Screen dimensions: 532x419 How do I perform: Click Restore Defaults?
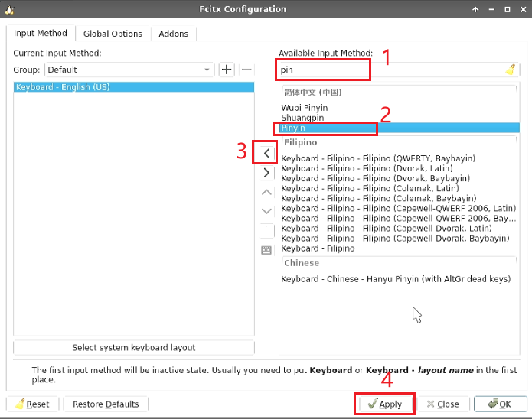coord(106,404)
